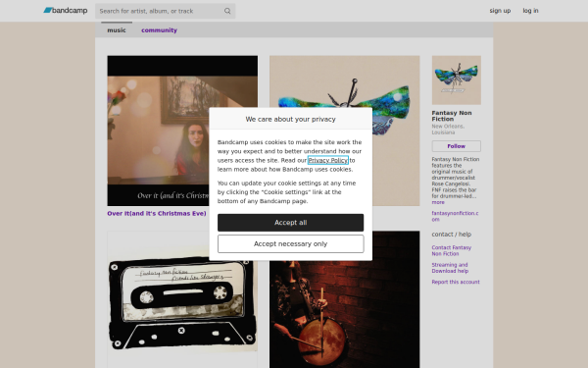The image size is (588, 368).
Task: Open the log in link
Action: pyautogui.click(x=530, y=11)
